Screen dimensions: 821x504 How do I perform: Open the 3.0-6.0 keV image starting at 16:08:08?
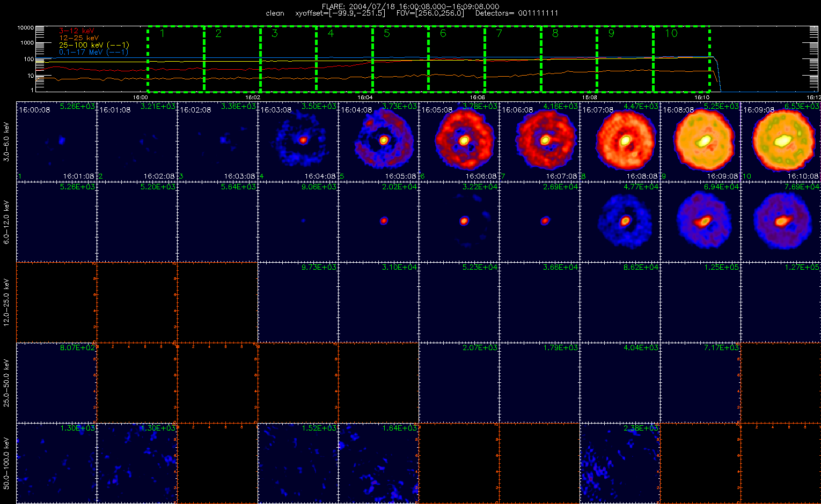click(701, 142)
